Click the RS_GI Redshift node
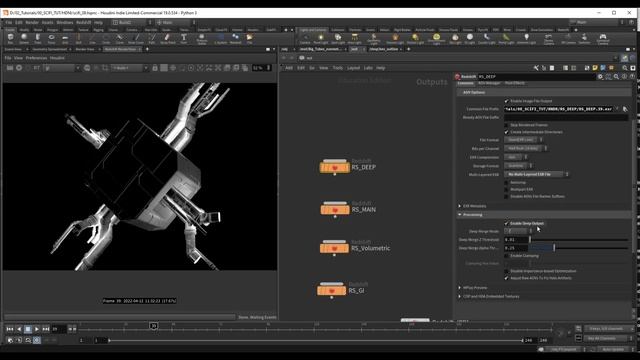 pos(331,291)
